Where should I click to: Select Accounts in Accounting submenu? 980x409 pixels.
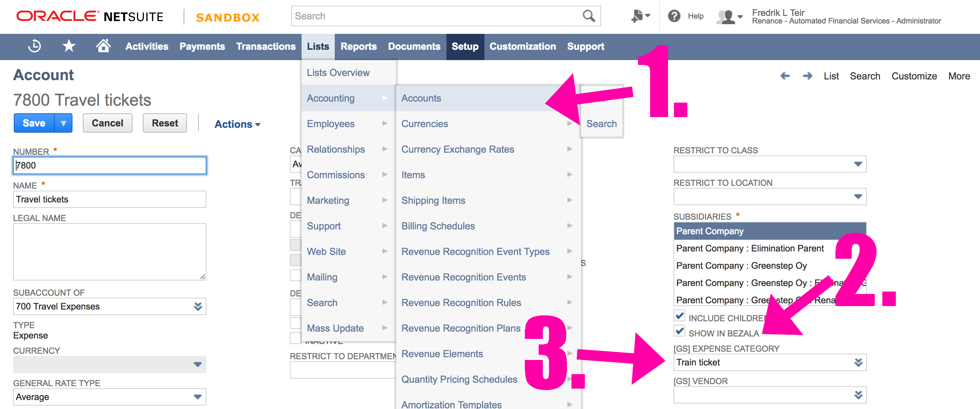[x=488, y=98]
